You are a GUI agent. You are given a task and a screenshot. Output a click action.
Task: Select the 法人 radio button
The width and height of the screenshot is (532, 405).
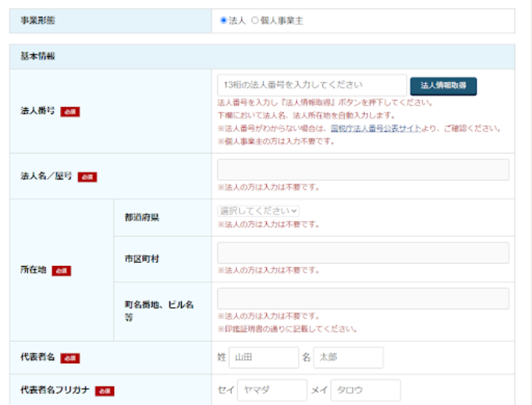(223, 21)
